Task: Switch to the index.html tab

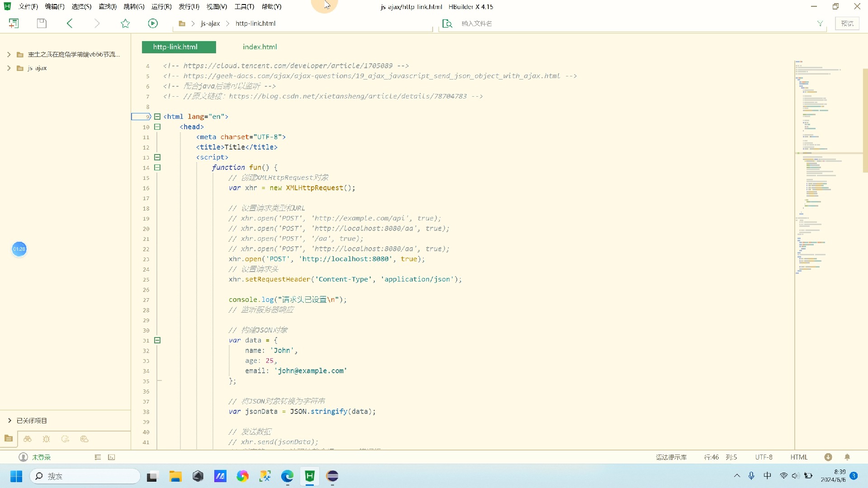Action: tap(259, 47)
